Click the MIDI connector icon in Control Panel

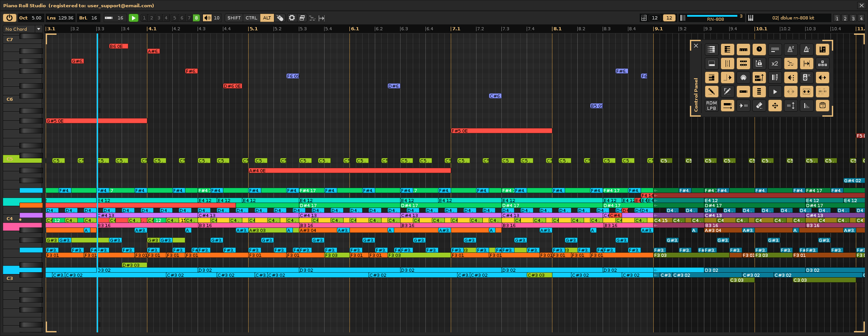743,78
